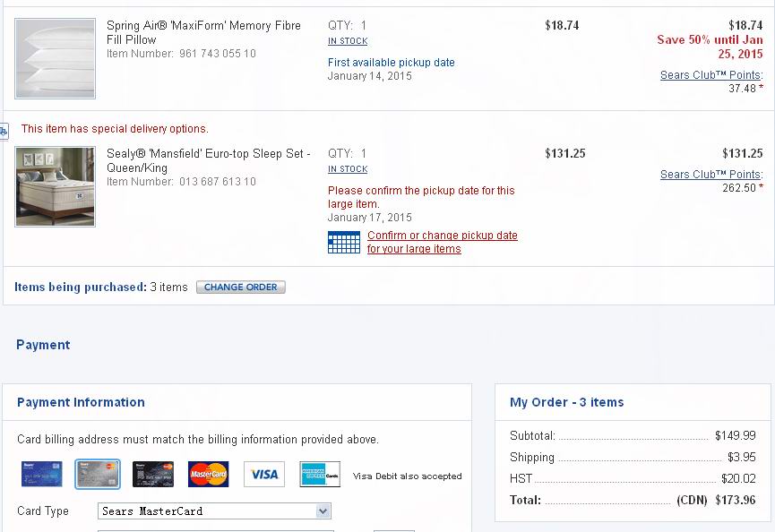Select the blue Sears card icon

pos(42,474)
